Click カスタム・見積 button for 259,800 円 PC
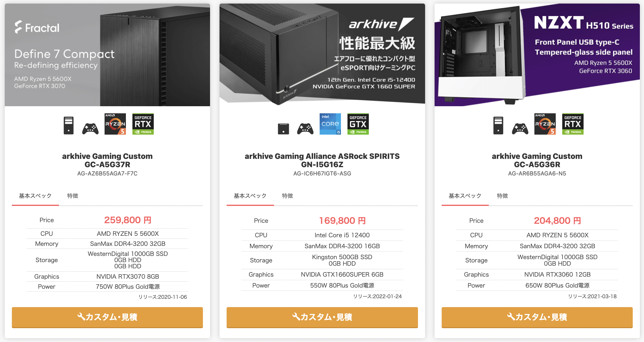Viewport: 644px width, 342px height. pos(107,317)
